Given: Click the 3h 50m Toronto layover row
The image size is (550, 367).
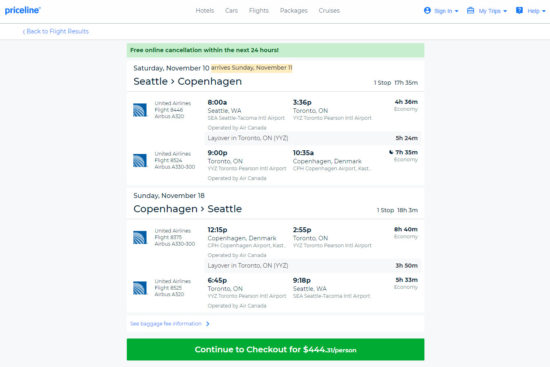Looking at the screenshot, I should point(314,266).
